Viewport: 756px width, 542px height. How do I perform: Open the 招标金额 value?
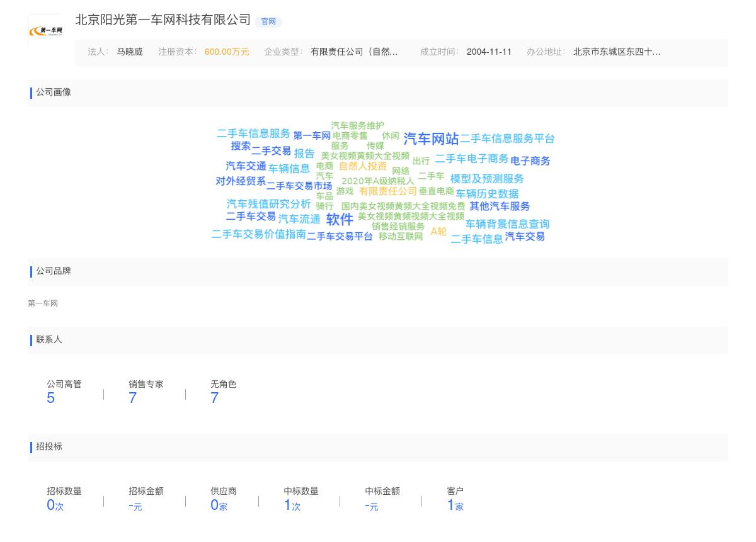coord(135,505)
